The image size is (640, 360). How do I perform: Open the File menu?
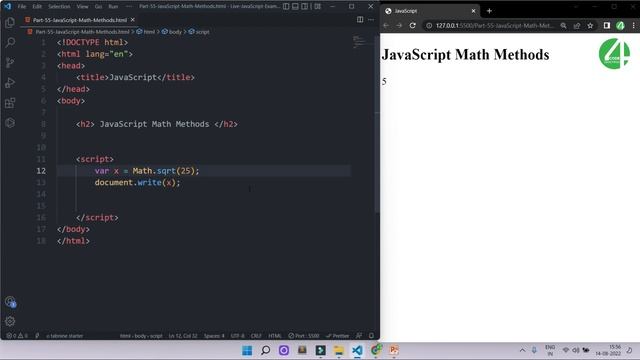coord(22,7)
